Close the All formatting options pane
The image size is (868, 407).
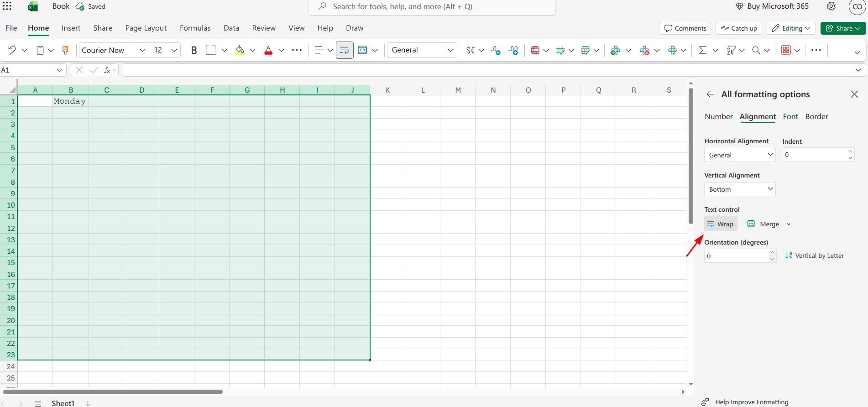tap(854, 94)
